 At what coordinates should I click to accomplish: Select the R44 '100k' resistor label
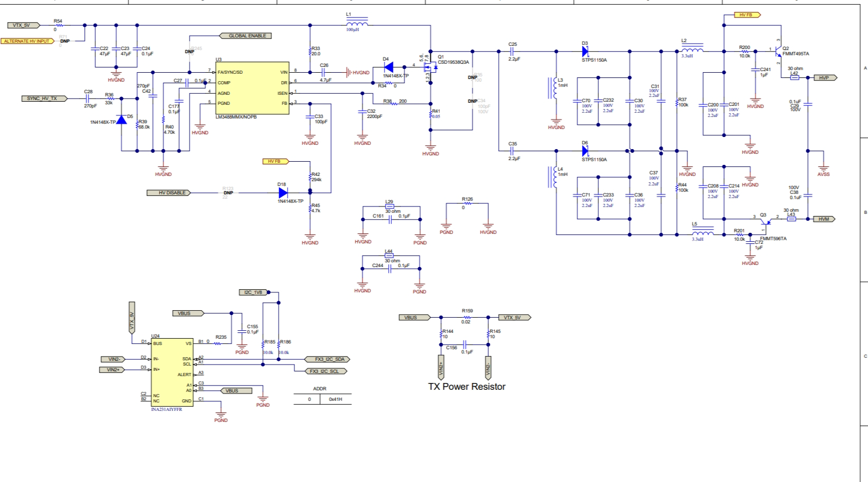pyautogui.click(x=683, y=190)
